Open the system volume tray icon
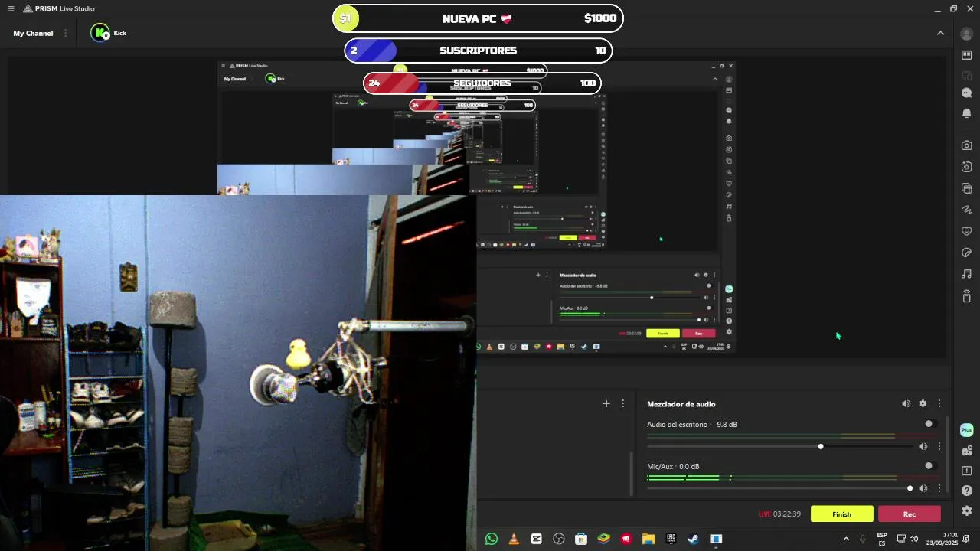Screen dimensions: 980x551 tap(913, 539)
